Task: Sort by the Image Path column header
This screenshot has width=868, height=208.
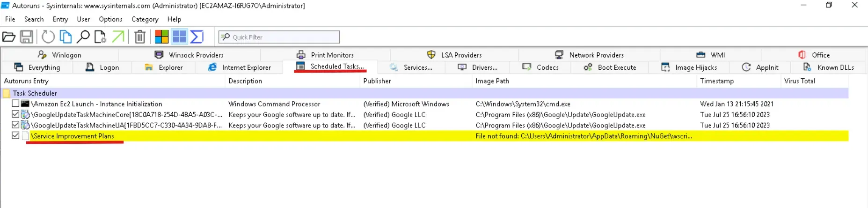Action: (584, 81)
